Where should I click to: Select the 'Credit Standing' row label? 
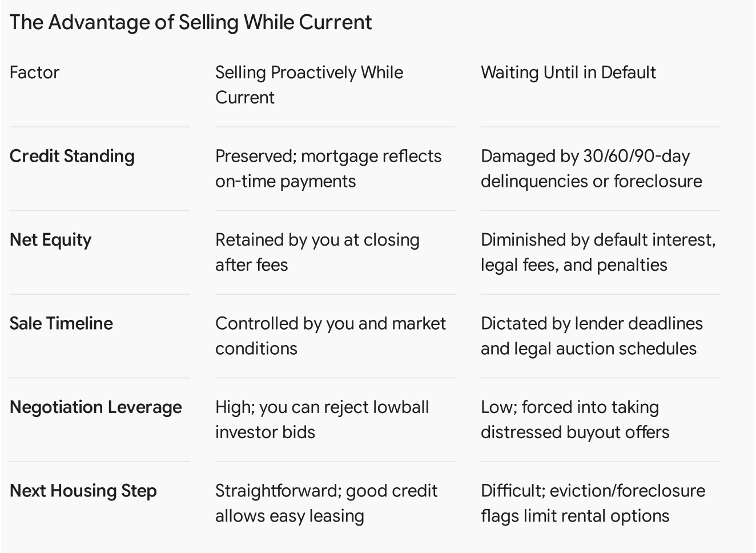point(72,156)
